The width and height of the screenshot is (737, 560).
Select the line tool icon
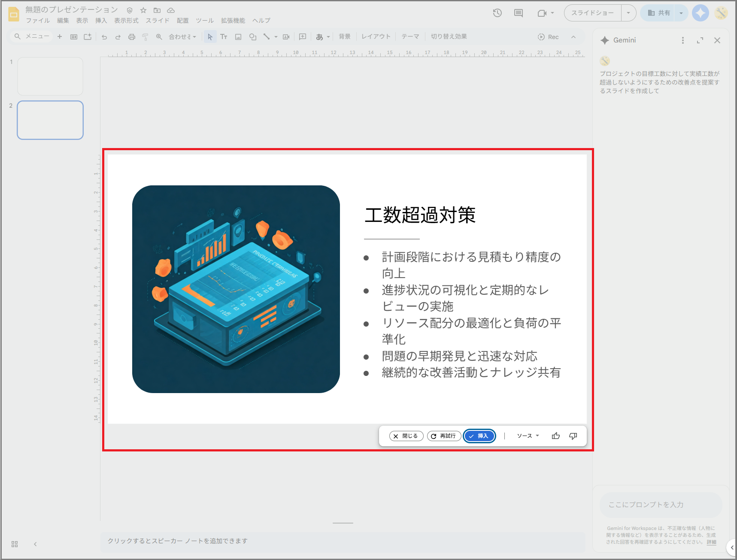[x=267, y=37]
